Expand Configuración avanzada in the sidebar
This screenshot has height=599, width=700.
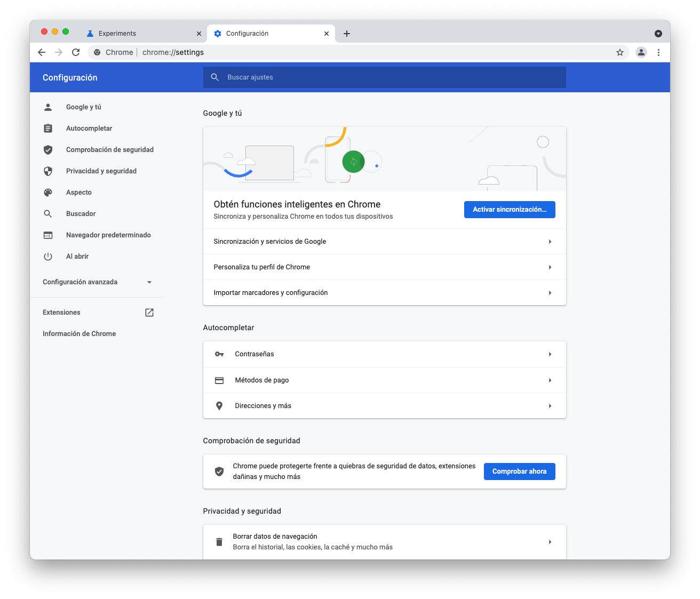98,282
